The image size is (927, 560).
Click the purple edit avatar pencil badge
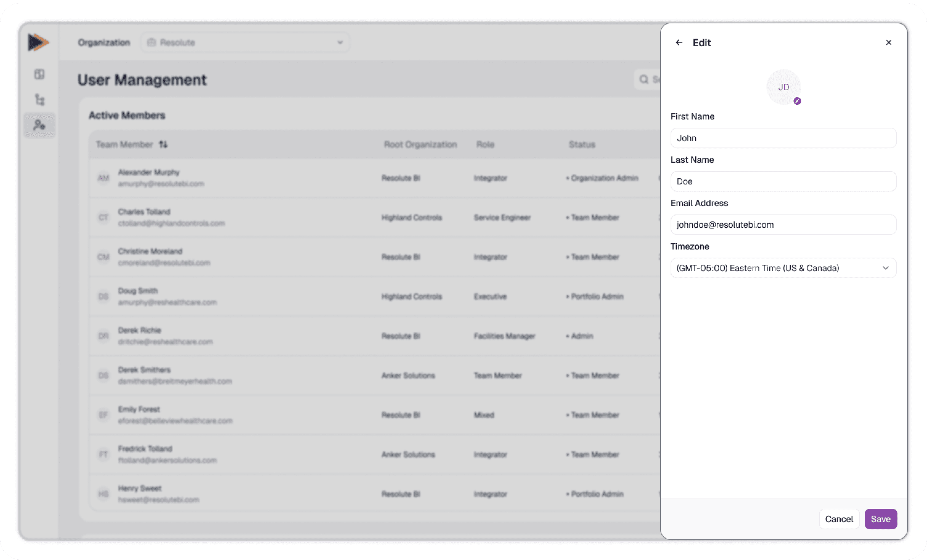point(797,101)
